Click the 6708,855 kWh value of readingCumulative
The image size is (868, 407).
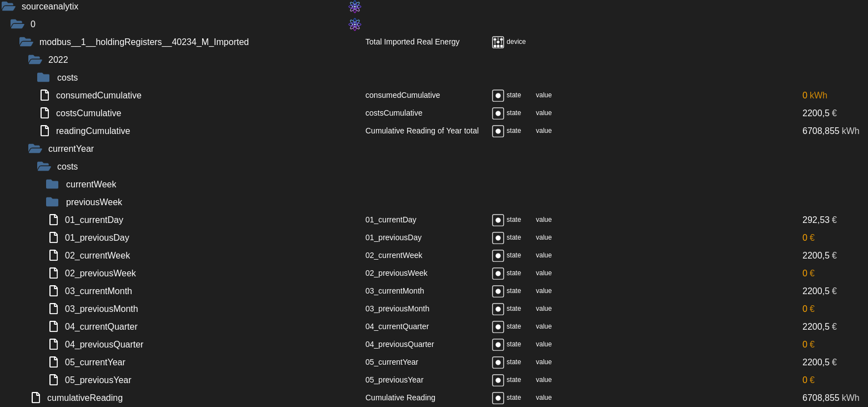pos(830,131)
